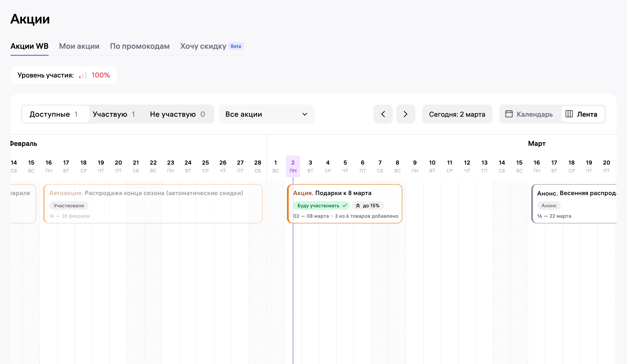627x364 pixels.
Task: Open Подарки к 8 марта promotion card
Action: click(345, 204)
